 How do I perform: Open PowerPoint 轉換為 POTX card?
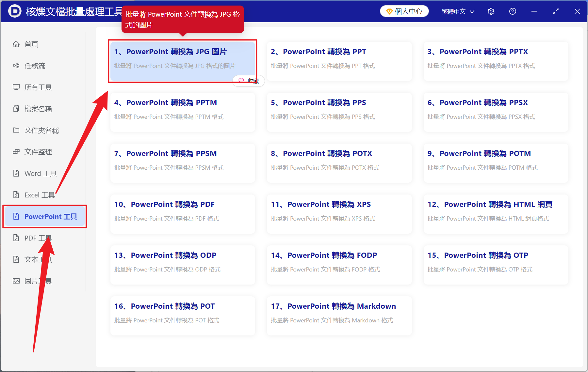tap(339, 163)
